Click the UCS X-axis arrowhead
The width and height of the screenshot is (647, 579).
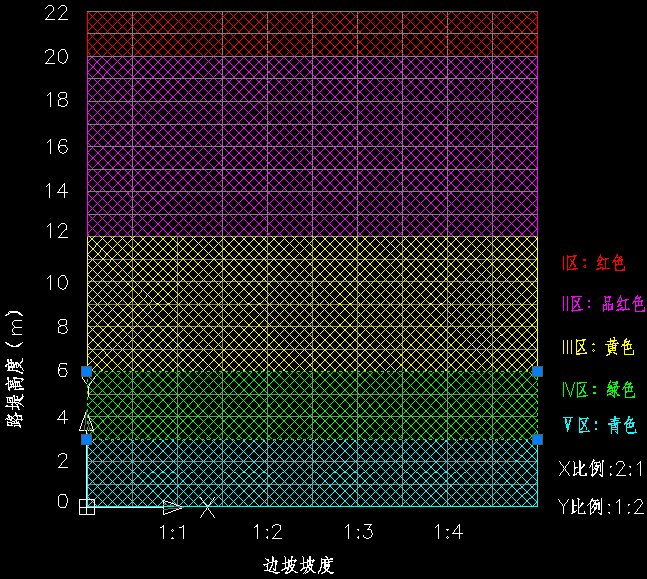[x=172, y=507]
